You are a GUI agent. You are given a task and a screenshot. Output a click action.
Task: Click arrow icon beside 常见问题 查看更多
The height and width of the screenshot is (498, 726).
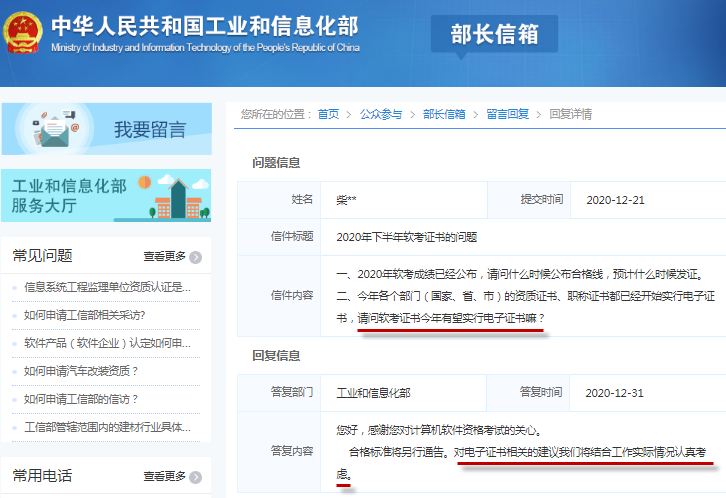coord(195,257)
